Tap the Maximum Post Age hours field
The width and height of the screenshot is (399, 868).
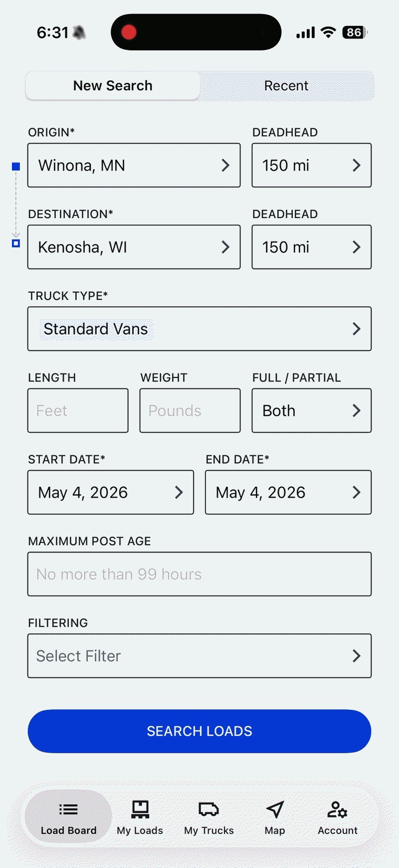[x=199, y=574]
